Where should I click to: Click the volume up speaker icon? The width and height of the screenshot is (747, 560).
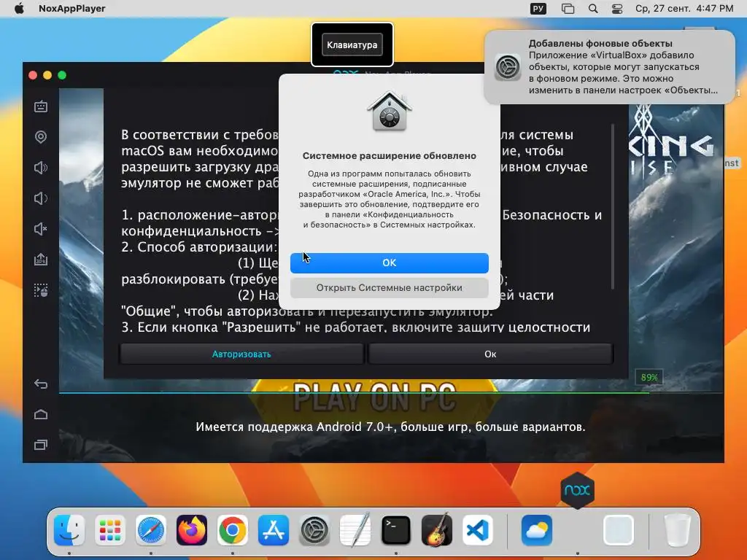pyautogui.click(x=41, y=168)
